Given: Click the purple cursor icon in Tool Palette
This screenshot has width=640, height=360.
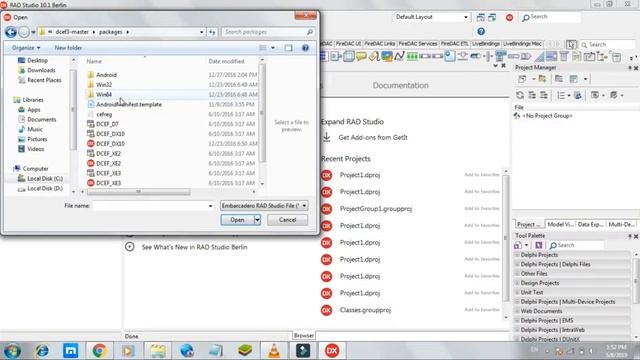Looking at the screenshot, I should 538,245.
